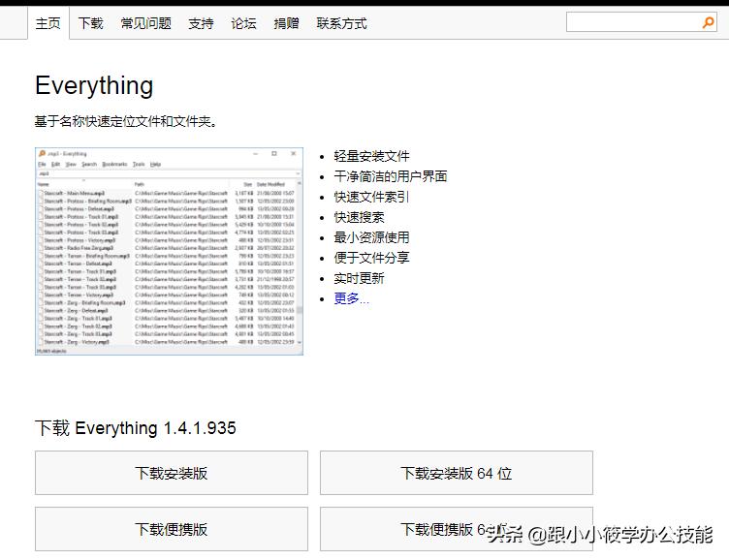The width and height of the screenshot is (729, 560).
Task: Click the 下载便携版 64 位 button
Action: [x=456, y=529]
